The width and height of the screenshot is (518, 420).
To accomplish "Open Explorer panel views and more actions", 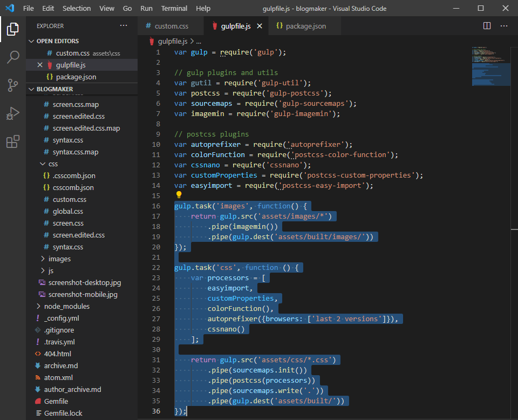I will [124, 25].
